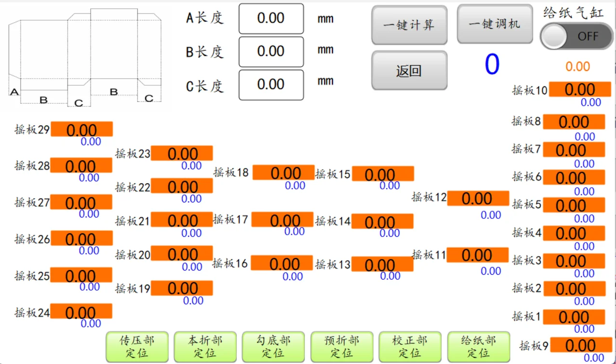Click the A长度 label

point(205,18)
